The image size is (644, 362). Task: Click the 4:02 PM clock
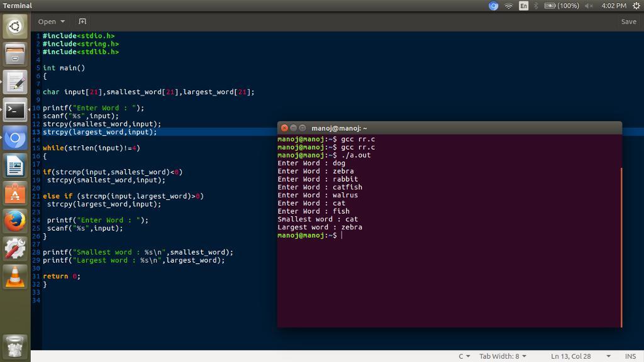pyautogui.click(x=613, y=6)
